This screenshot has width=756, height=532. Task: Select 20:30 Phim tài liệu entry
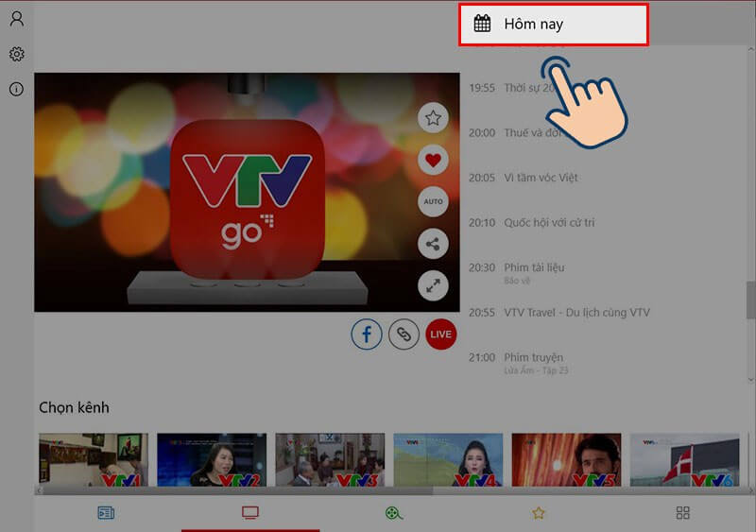coord(516,272)
